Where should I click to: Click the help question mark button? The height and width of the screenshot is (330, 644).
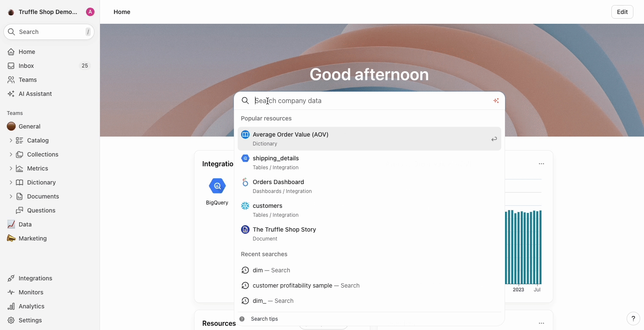[633, 318]
